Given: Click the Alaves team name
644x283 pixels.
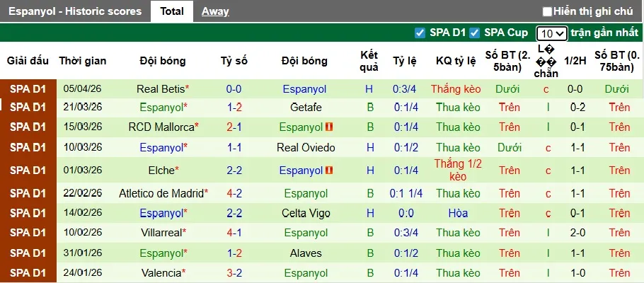Looking at the screenshot, I should [x=306, y=253].
